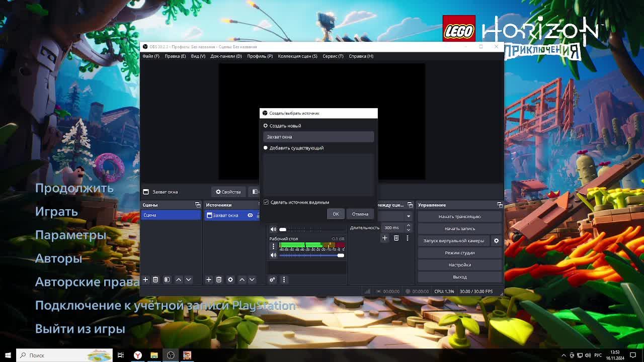
Task: Open Windows Start menu
Action: point(8,355)
